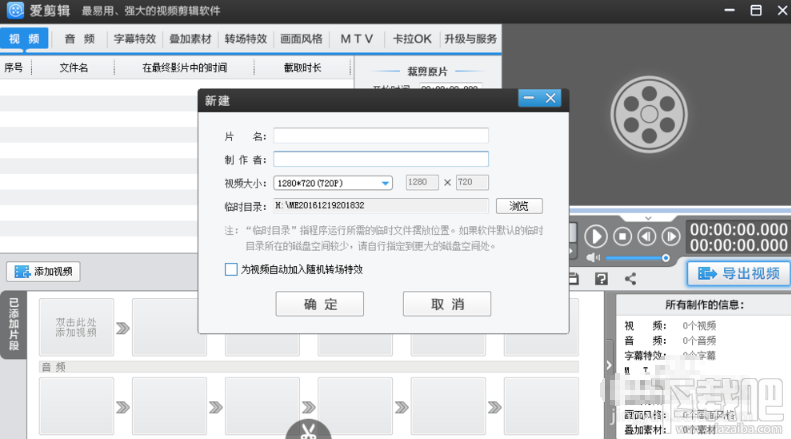Select the 叠加素材 tab

coord(190,39)
